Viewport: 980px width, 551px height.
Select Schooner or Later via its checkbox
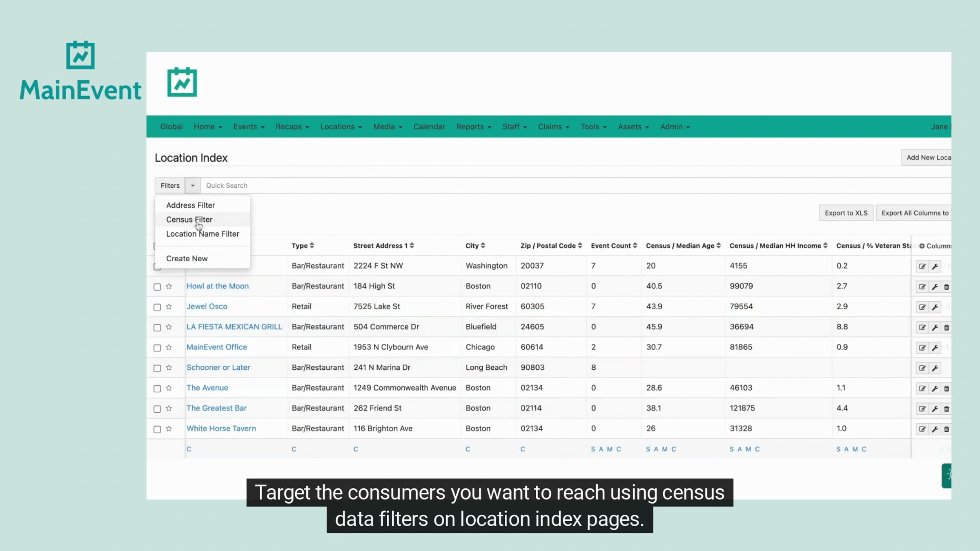point(157,369)
